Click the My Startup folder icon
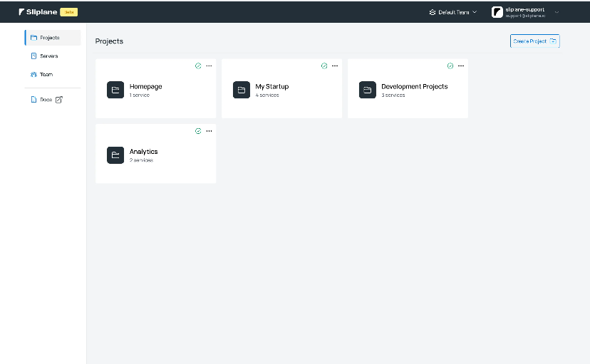This screenshot has width=590, height=364. click(x=242, y=90)
